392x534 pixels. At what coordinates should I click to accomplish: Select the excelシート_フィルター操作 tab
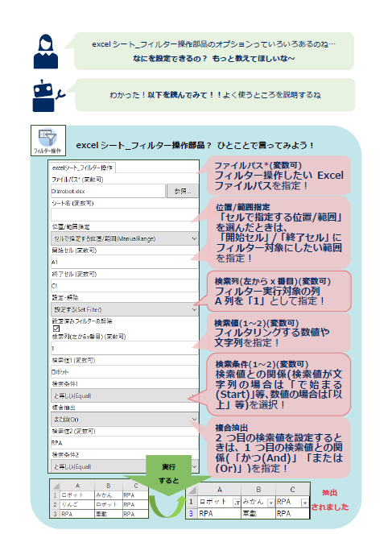coord(82,168)
